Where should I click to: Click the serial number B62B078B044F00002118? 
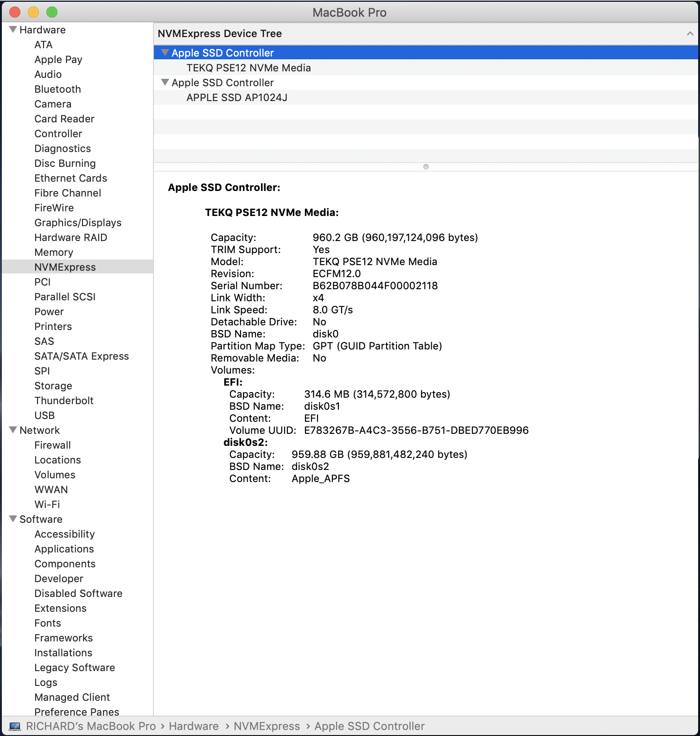tap(375, 286)
